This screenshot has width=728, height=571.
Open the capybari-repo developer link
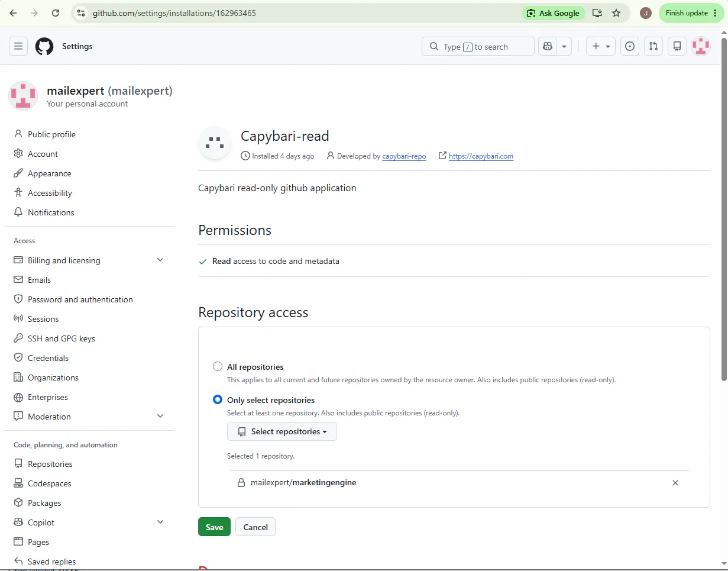pyautogui.click(x=404, y=156)
